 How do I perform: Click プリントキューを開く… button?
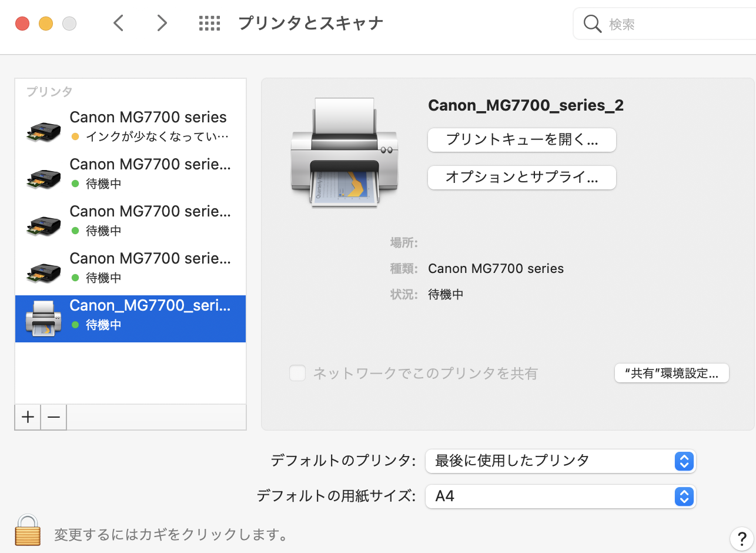[521, 140]
